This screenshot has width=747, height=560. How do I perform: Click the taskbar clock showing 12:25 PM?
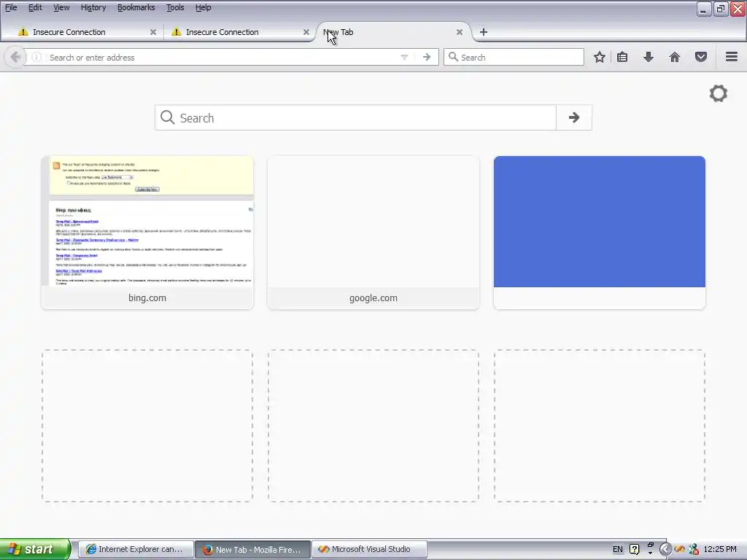(720, 549)
